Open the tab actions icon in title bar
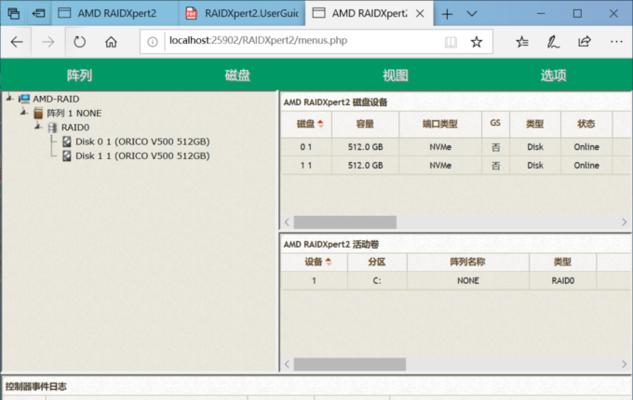The width and height of the screenshot is (633, 400). click(14, 14)
